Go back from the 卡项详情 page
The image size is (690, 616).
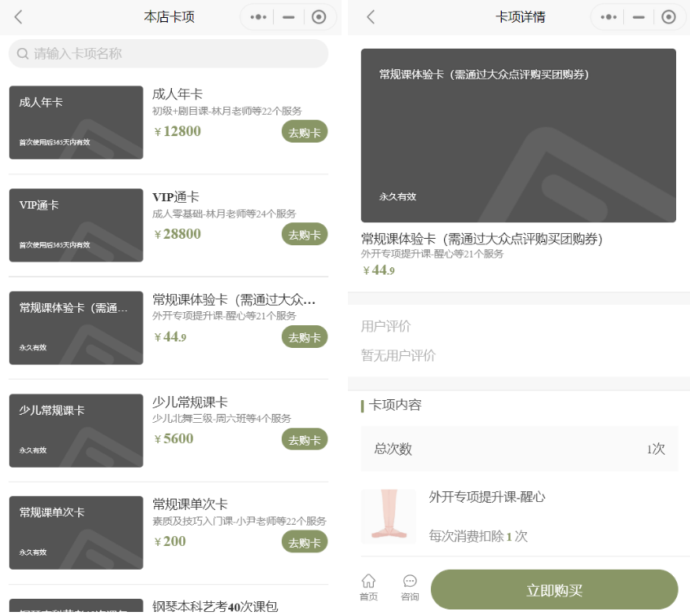[x=371, y=17]
